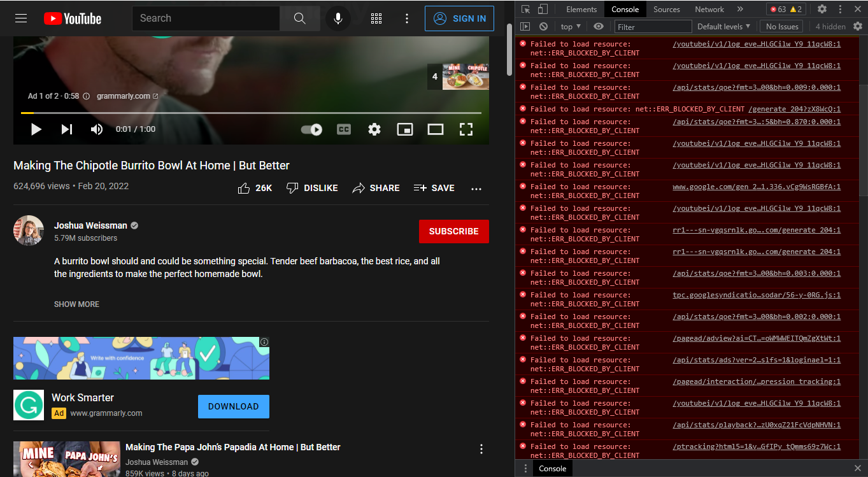Screen dimensions: 868x477
Task: Share the video
Action: coord(376,188)
